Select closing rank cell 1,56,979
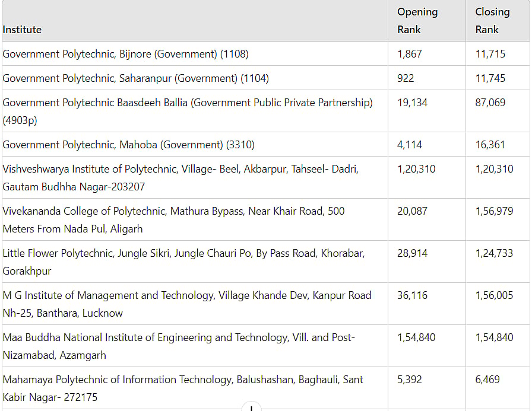Viewport: 532px width, 411px height. pyautogui.click(x=494, y=211)
